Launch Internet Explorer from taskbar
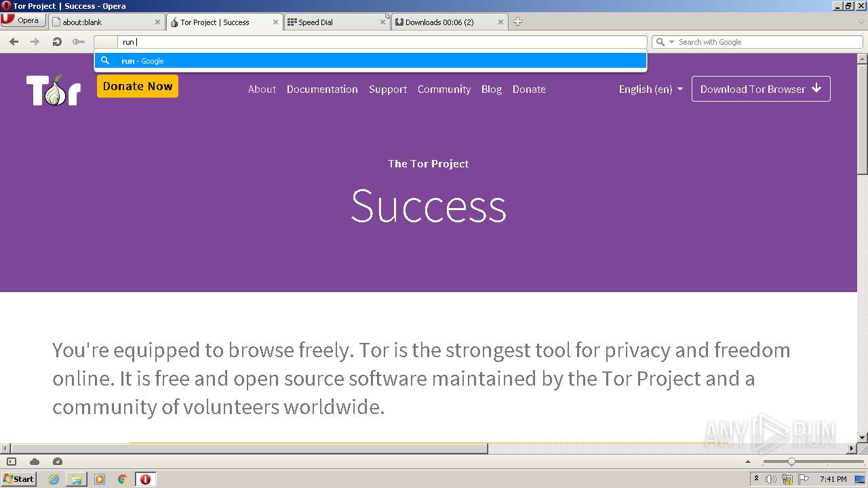This screenshot has height=488, width=868. [x=54, y=479]
